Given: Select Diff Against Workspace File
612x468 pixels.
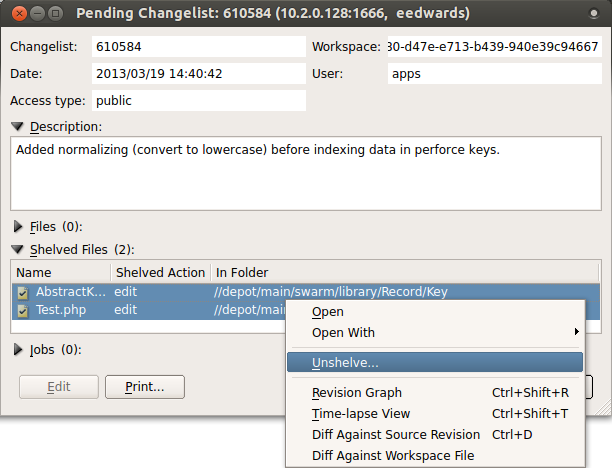Looking at the screenshot, I should coord(435,456).
